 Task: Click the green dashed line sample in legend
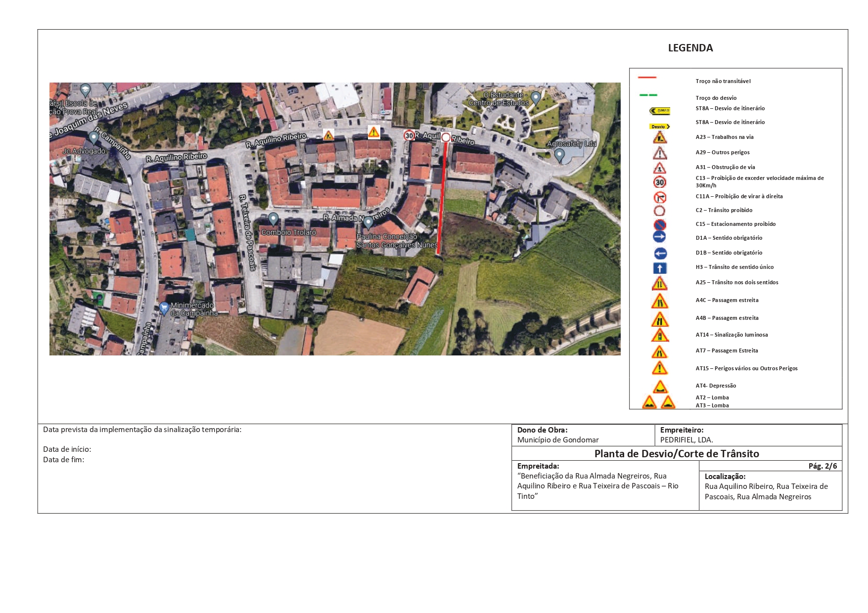pyautogui.click(x=648, y=95)
